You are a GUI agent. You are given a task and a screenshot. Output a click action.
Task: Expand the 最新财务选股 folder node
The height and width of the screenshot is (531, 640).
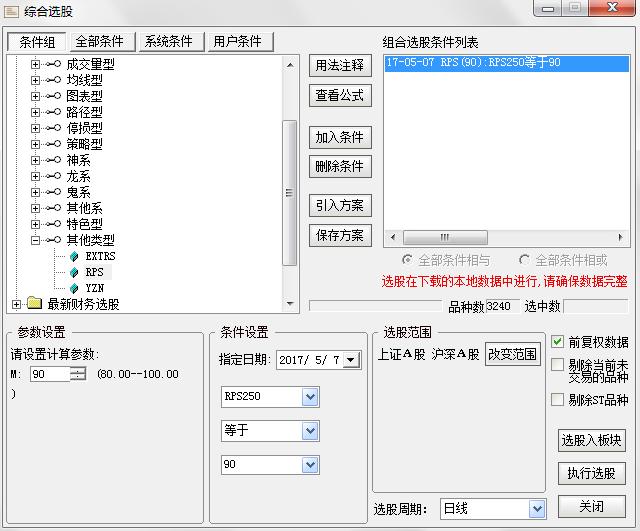pos(16,304)
